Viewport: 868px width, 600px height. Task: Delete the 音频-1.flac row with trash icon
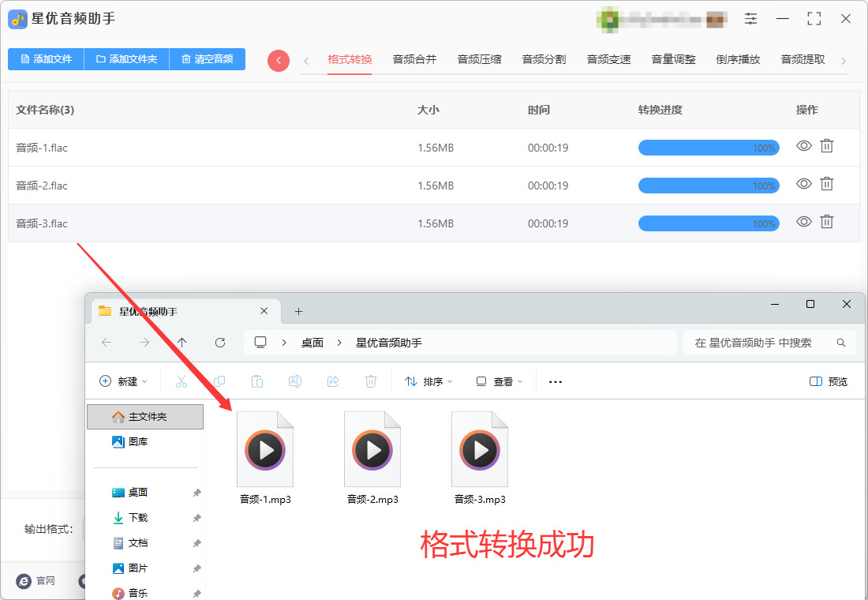(826, 146)
